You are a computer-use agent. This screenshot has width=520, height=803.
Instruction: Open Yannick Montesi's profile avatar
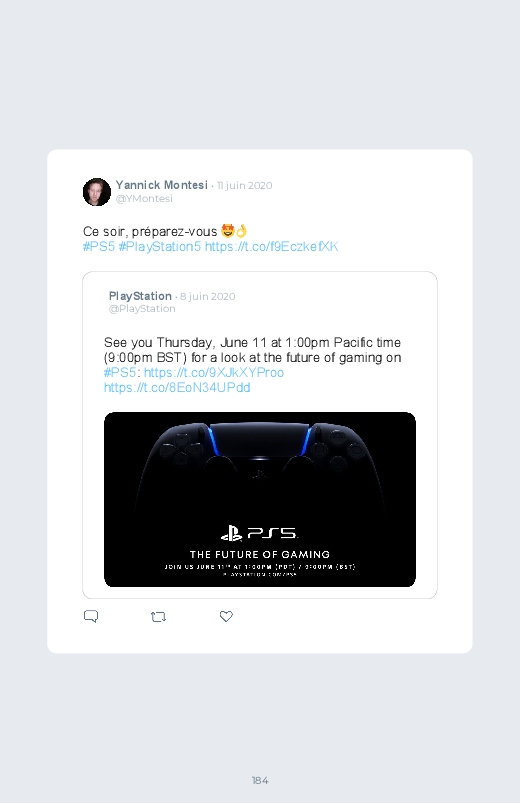point(97,192)
